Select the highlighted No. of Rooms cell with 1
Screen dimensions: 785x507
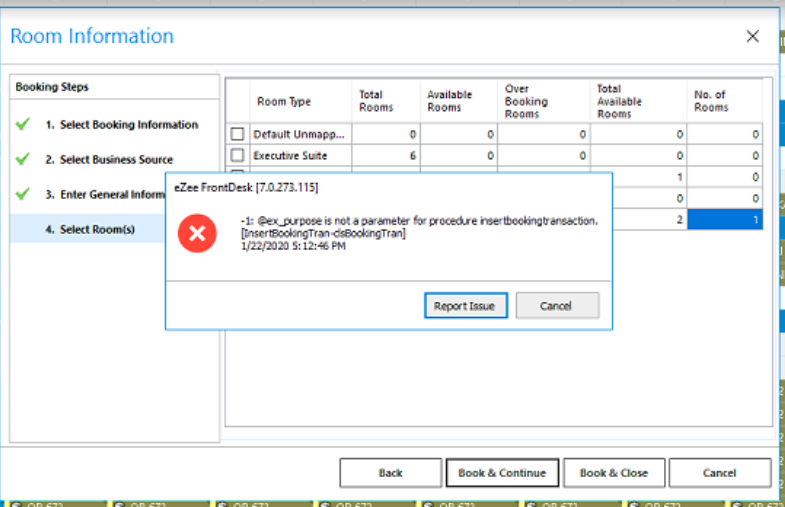point(725,219)
